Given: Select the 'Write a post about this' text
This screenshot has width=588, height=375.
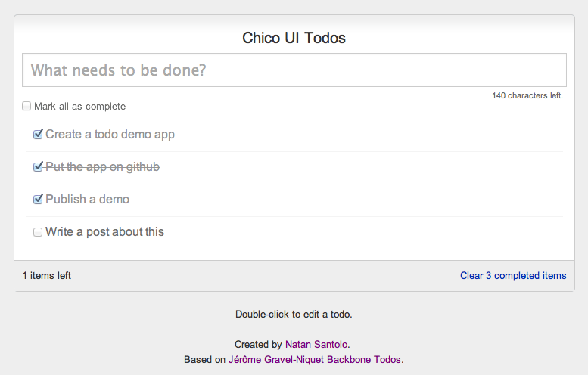Looking at the screenshot, I should tap(104, 232).
